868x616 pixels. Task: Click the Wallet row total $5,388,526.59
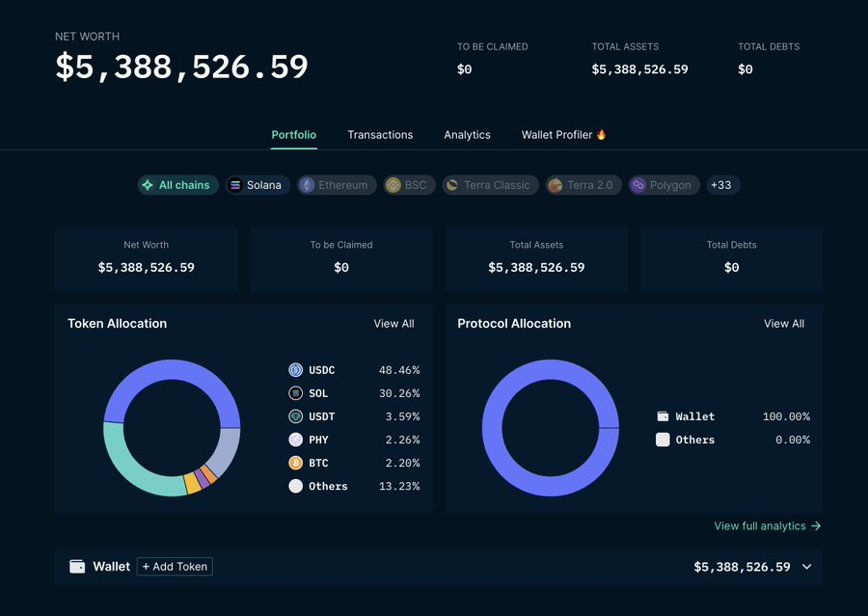coord(742,567)
